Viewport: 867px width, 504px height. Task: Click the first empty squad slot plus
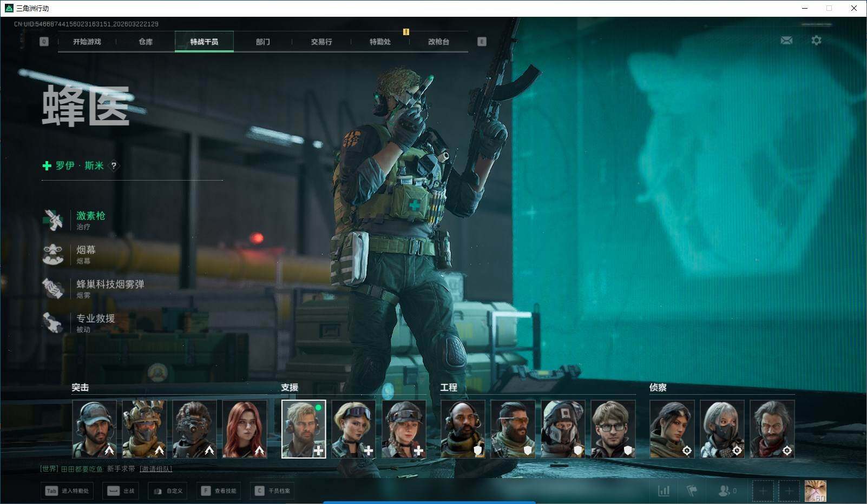(x=763, y=491)
